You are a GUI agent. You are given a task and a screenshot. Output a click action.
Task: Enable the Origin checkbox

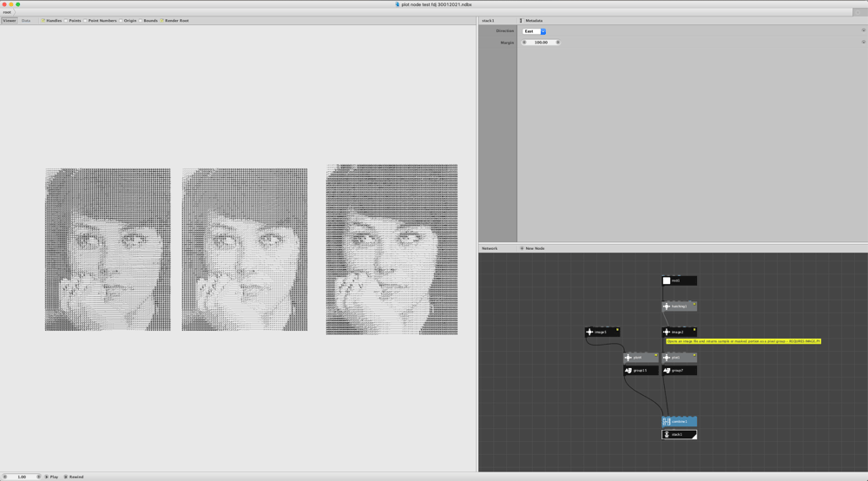click(121, 21)
